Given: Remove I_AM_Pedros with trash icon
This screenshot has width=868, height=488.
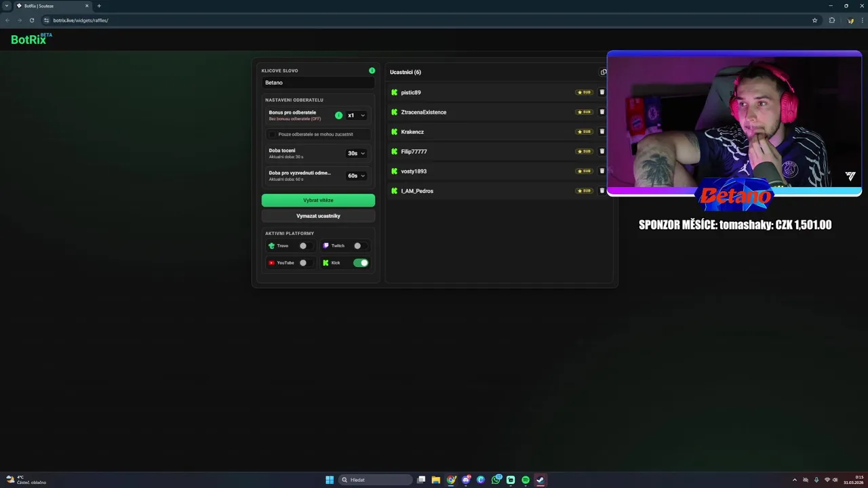Looking at the screenshot, I should [601, 190].
